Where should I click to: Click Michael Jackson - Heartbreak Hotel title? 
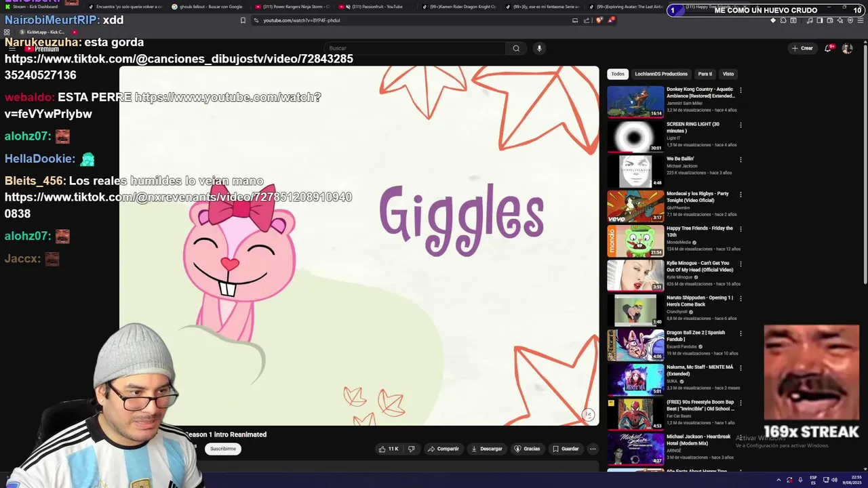point(699,440)
